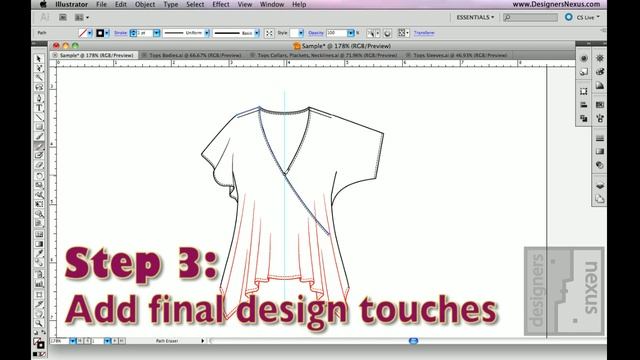Click the search field in application bar

(x=530, y=17)
